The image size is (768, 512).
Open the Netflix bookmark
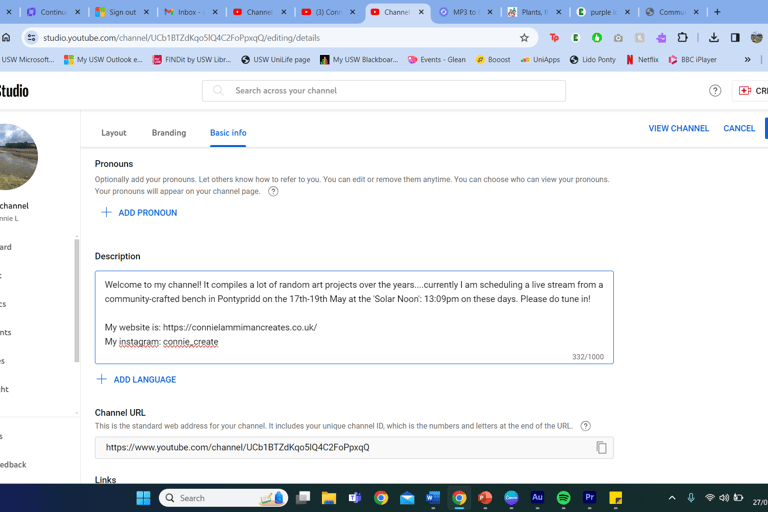click(642, 60)
